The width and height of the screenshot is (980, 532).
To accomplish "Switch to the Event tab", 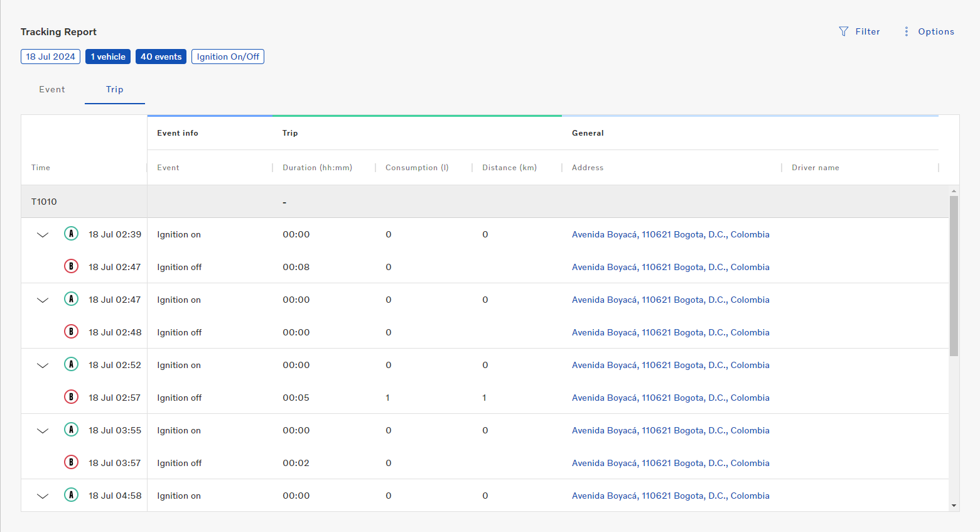I will [x=52, y=89].
